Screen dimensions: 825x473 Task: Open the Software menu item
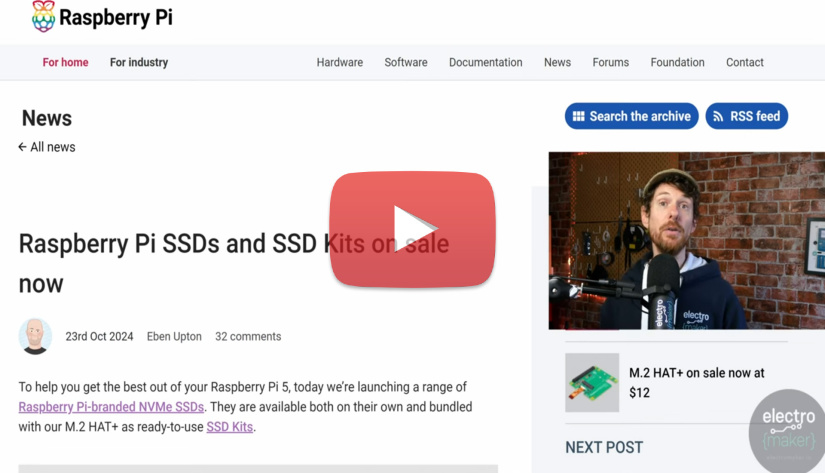point(406,62)
